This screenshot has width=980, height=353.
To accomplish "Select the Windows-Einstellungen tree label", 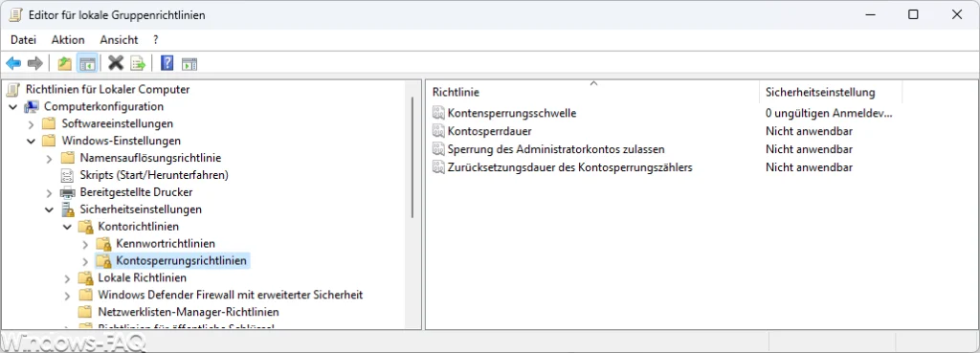I will [122, 142].
